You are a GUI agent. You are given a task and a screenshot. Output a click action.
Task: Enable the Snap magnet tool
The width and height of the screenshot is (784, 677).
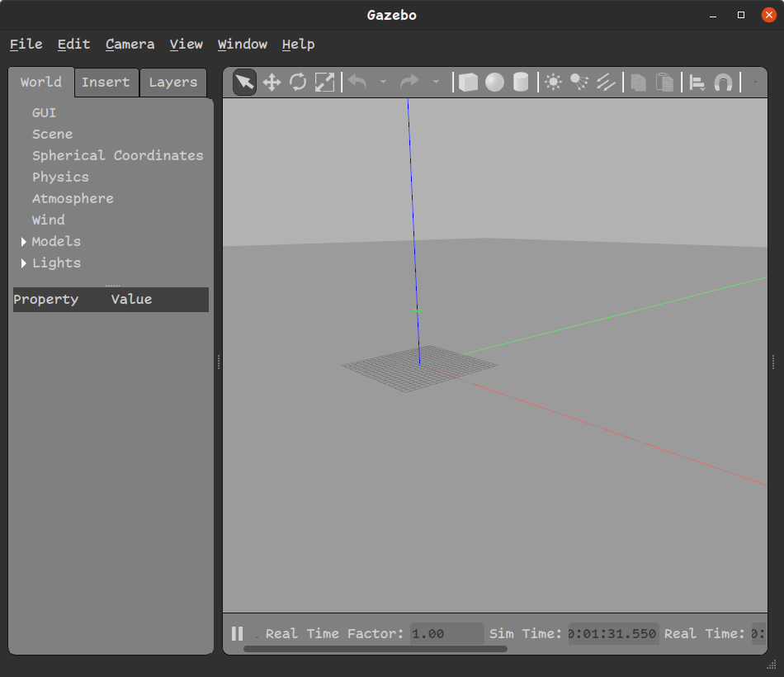[x=723, y=82]
